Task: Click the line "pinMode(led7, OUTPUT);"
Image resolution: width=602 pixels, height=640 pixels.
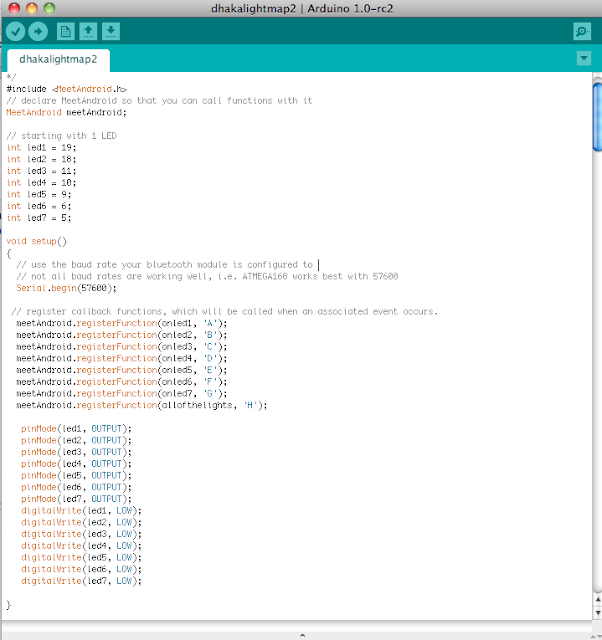Action: 77,499
